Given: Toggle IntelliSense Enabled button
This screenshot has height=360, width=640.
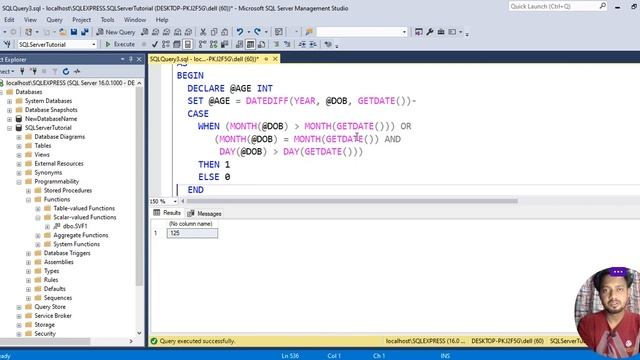Looking at the screenshot, I should [x=188, y=44].
